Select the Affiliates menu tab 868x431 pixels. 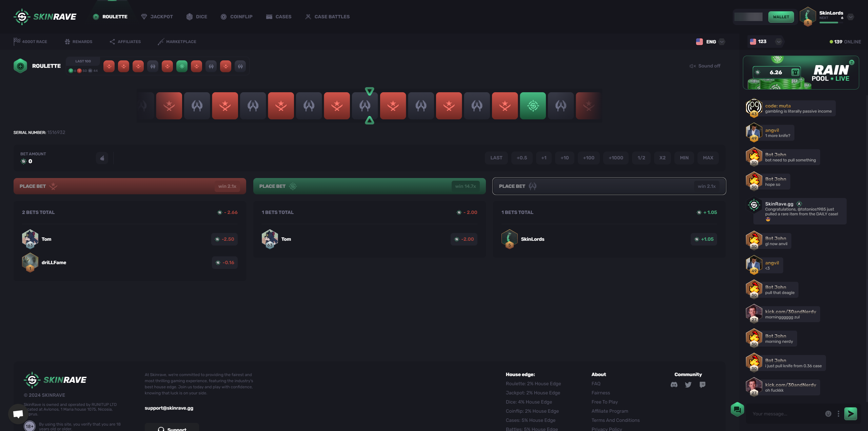click(x=129, y=42)
